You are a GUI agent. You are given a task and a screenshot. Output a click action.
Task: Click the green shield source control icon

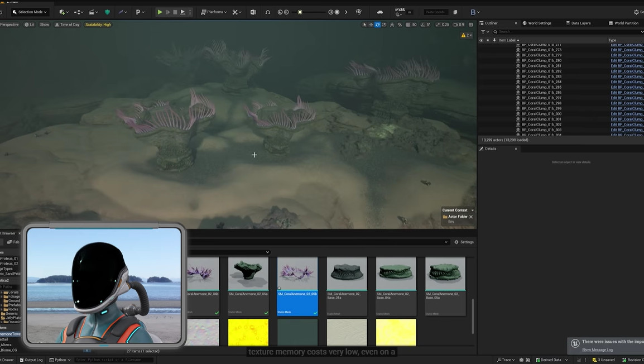point(107,12)
